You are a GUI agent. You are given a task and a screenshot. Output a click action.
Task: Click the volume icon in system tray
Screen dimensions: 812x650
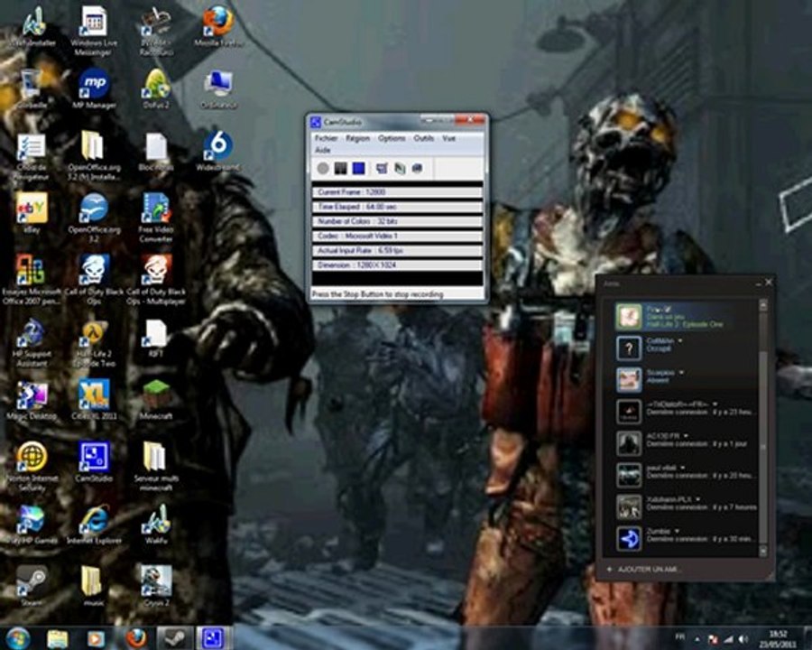743,640
